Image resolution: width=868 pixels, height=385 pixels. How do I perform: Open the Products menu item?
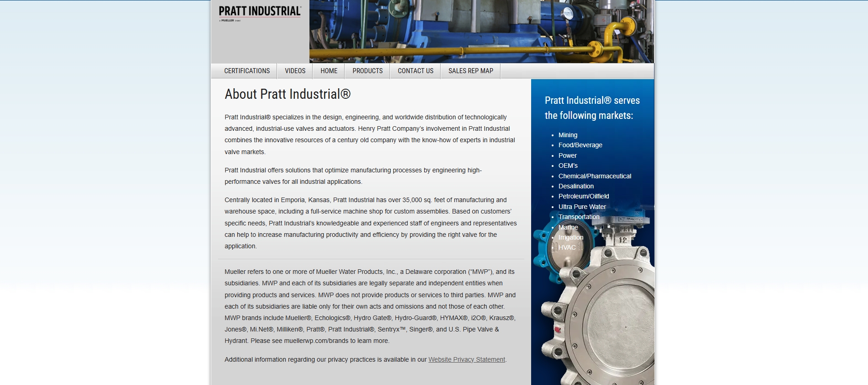coord(367,71)
